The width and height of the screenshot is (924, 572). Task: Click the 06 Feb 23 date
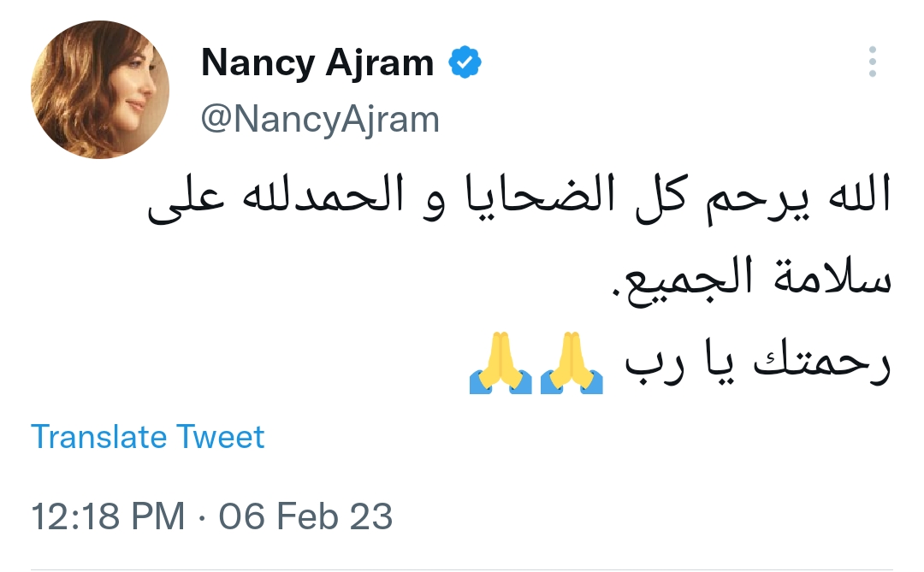point(305,516)
